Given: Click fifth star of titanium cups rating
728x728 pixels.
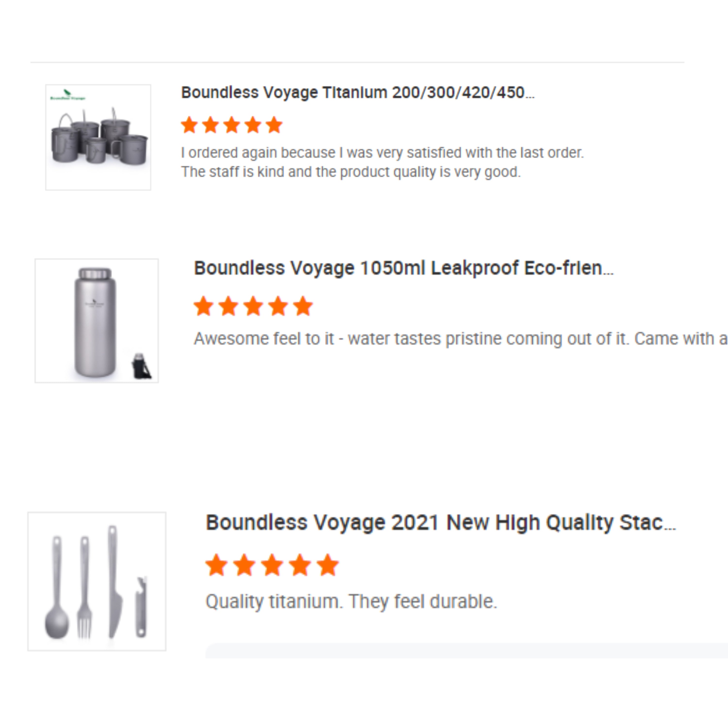Looking at the screenshot, I should pyautogui.click(x=274, y=125).
